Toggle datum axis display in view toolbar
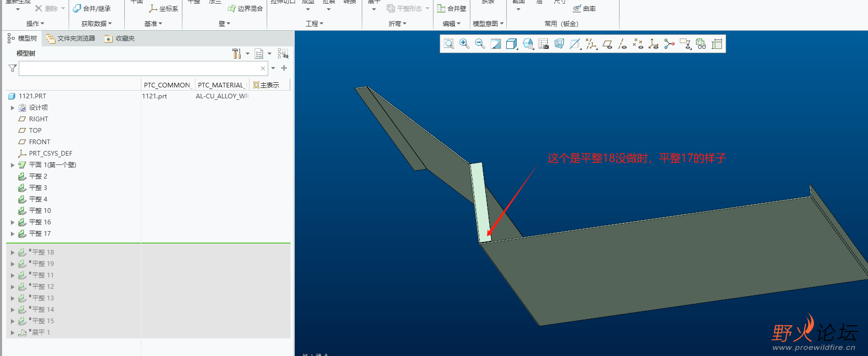The image size is (868, 356). (x=623, y=44)
